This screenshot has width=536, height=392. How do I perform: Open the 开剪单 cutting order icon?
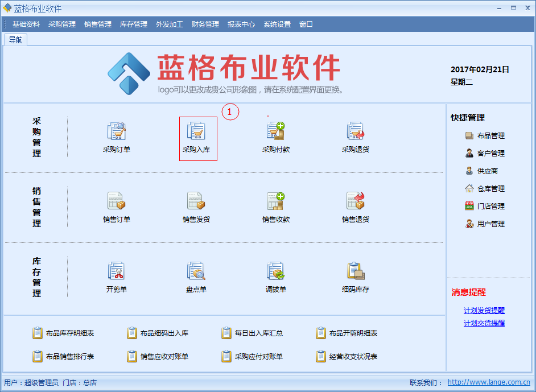[117, 271]
